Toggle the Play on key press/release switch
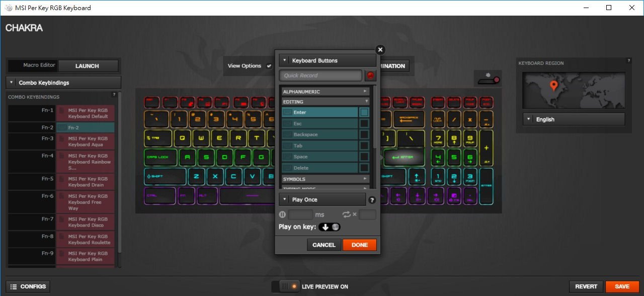Viewport: 644px width, 296px height. click(x=330, y=227)
